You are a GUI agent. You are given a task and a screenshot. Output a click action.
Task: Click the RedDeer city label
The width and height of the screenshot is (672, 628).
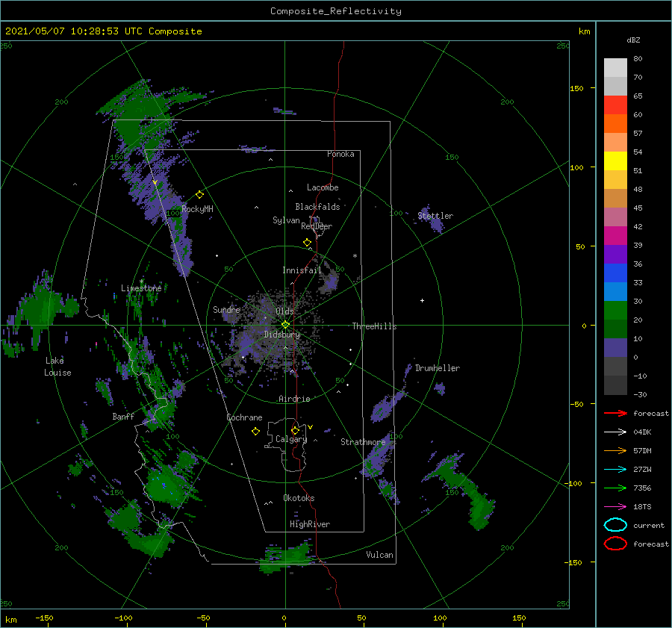coord(317,226)
